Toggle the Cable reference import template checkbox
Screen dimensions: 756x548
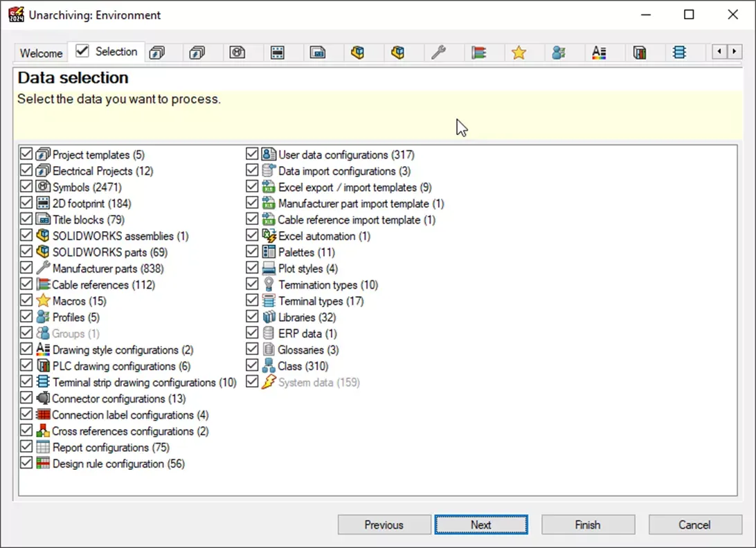coord(252,219)
